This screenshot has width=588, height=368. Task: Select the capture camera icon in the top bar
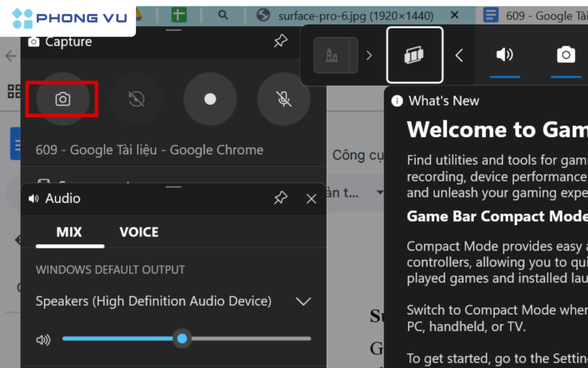pyautogui.click(x=566, y=55)
